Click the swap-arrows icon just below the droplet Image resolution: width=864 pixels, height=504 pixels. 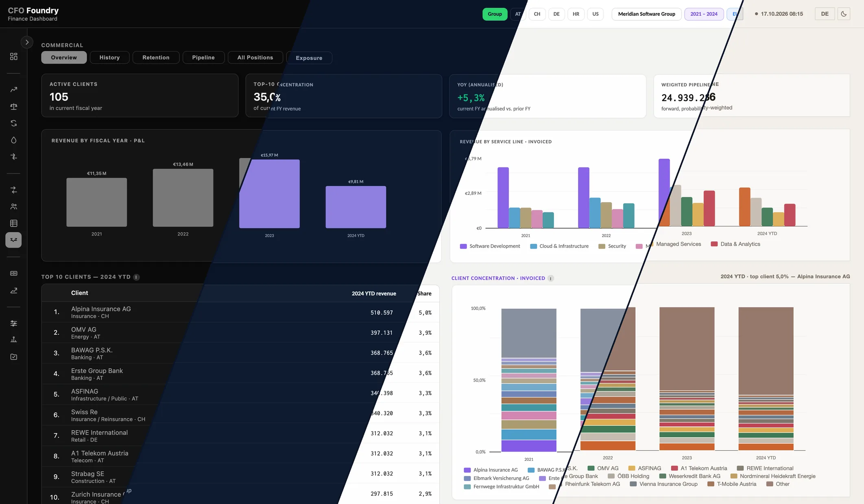pyautogui.click(x=13, y=157)
